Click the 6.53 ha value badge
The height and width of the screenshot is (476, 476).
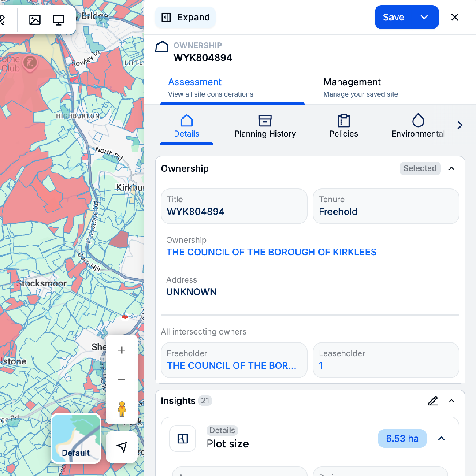point(402,439)
